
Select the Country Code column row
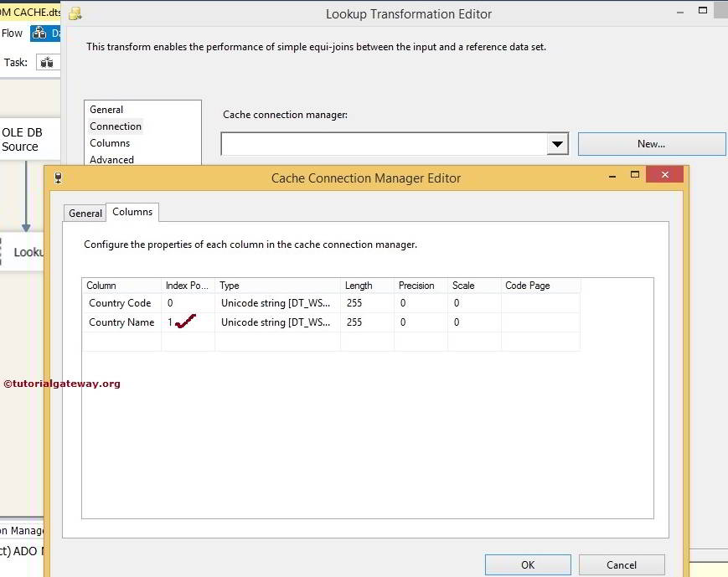click(x=120, y=303)
